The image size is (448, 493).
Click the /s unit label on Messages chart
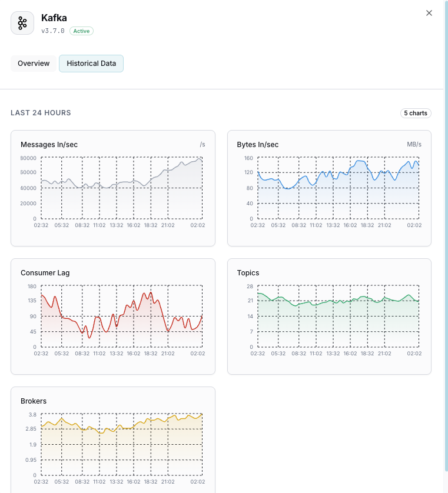pyautogui.click(x=203, y=144)
